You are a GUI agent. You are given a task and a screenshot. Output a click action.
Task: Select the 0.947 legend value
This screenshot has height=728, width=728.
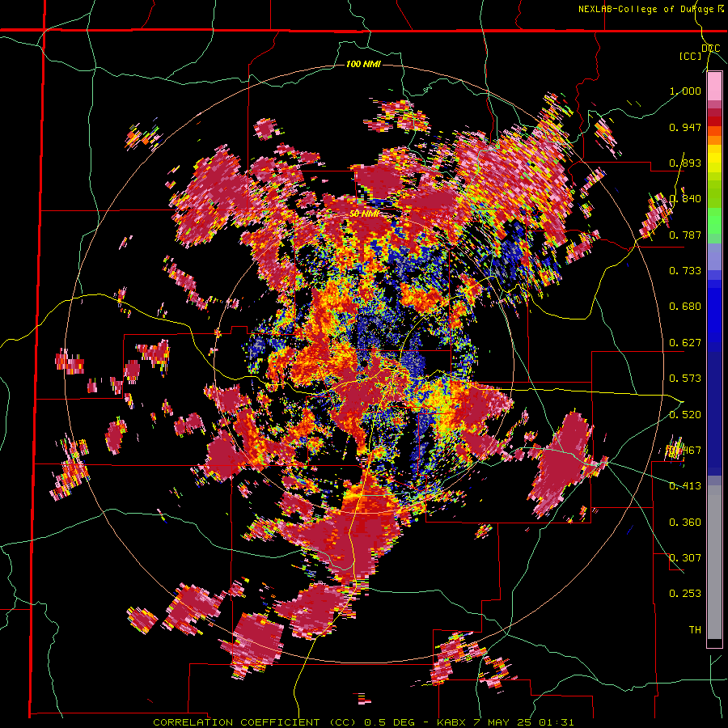click(685, 127)
